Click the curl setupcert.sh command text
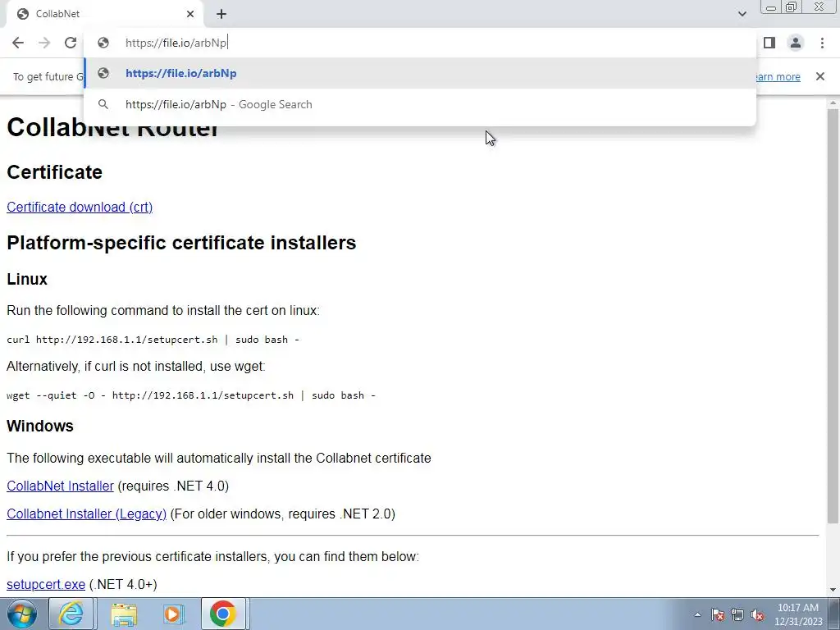This screenshot has height=630, width=840. (153, 340)
